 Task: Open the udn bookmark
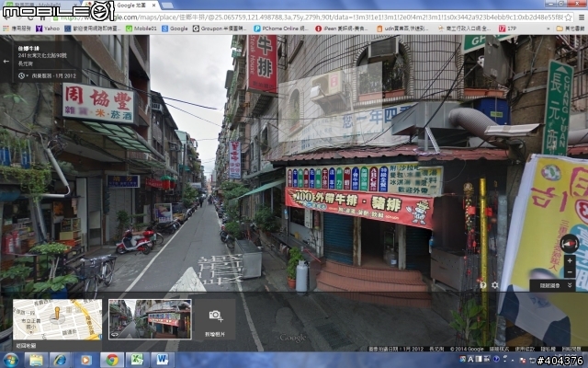pyautogui.click(x=402, y=29)
